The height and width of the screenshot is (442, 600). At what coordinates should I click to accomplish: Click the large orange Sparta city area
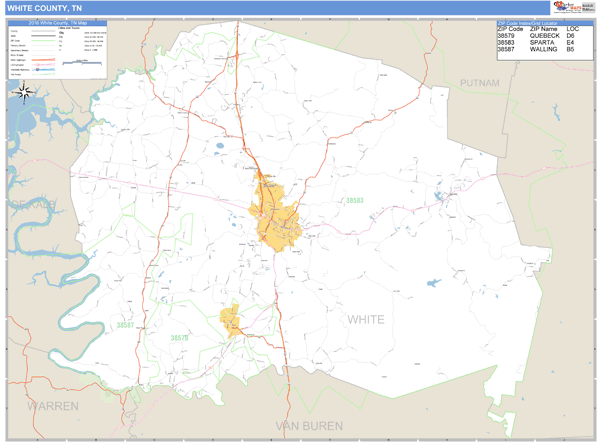click(x=276, y=215)
